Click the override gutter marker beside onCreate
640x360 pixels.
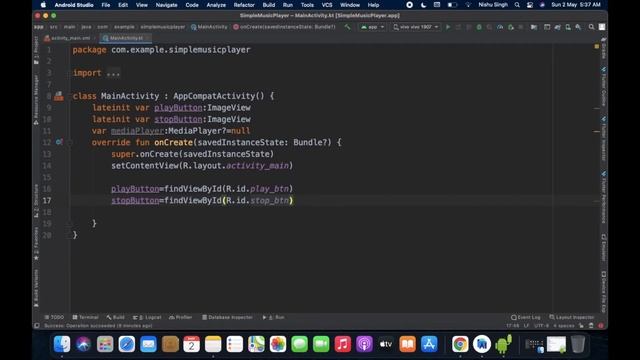point(59,142)
